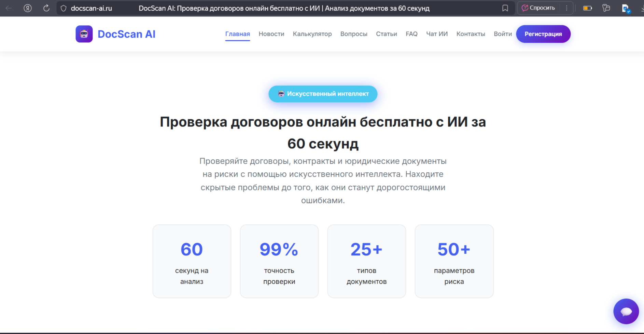
Task: Click the Войти login link
Action: (x=503, y=34)
